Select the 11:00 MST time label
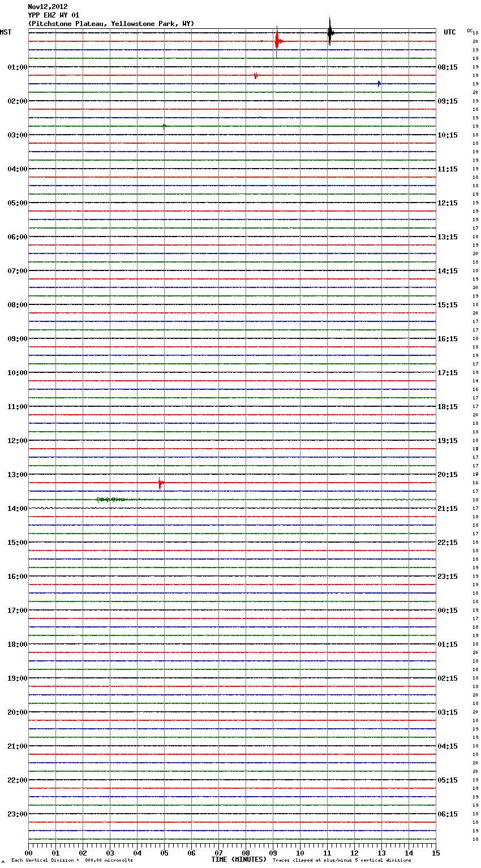Image resolution: width=481 pixels, height=868 pixels. pyautogui.click(x=18, y=407)
